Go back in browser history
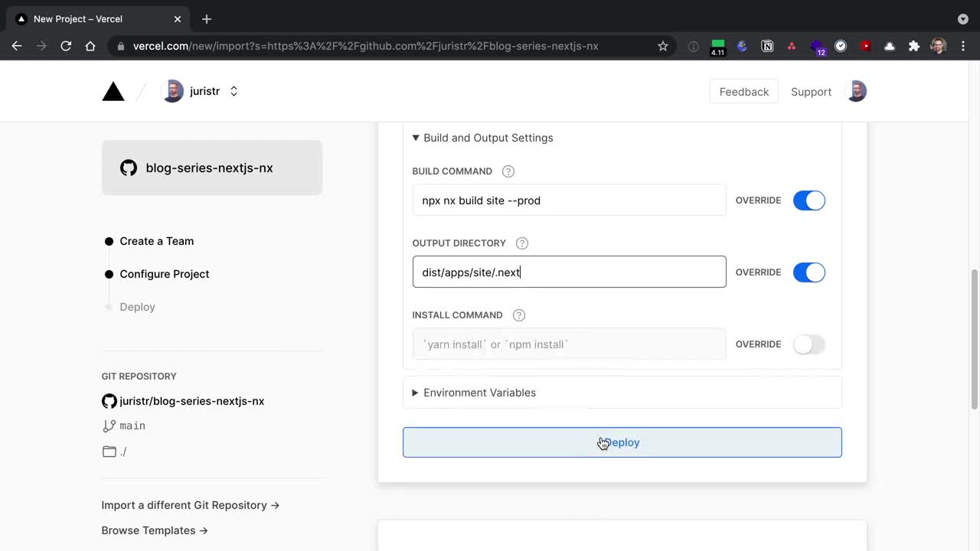 click(17, 46)
